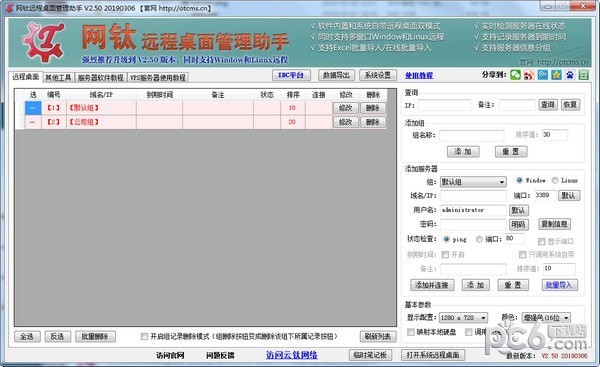Open the 颜色 depth dropdown
Screen dimensions: 600x367
coord(546,318)
